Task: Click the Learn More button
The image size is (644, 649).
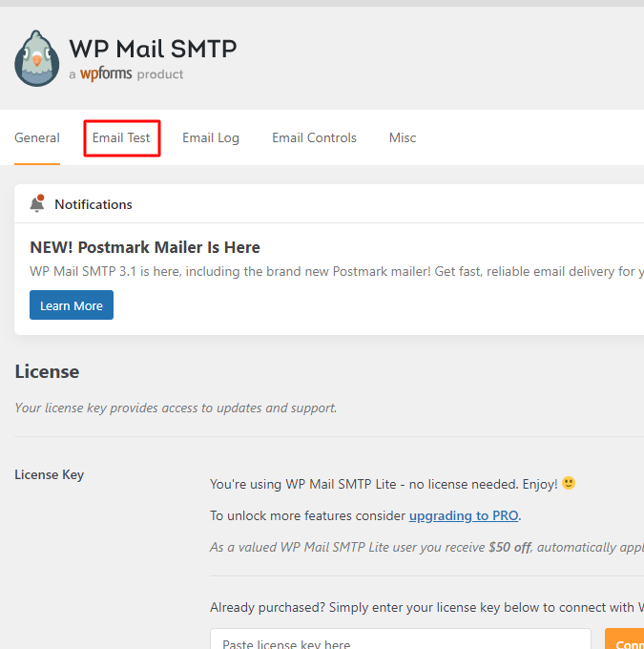Action: click(72, 305)
